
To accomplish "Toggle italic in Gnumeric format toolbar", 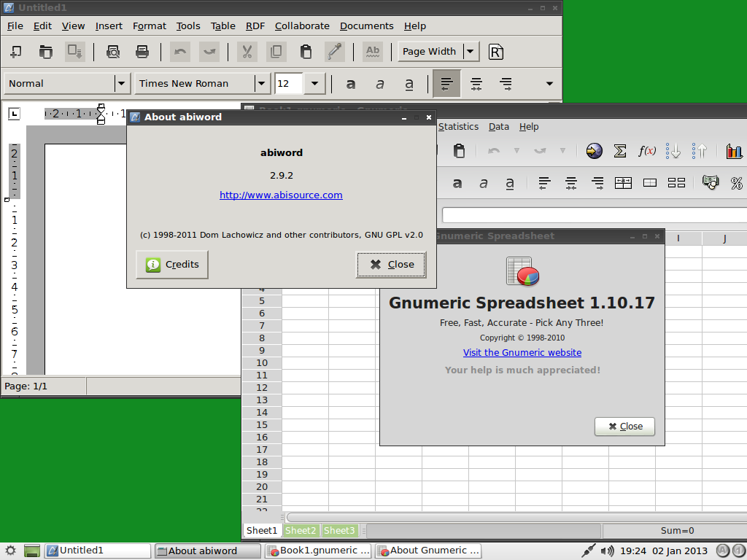I will pos(484,183).
